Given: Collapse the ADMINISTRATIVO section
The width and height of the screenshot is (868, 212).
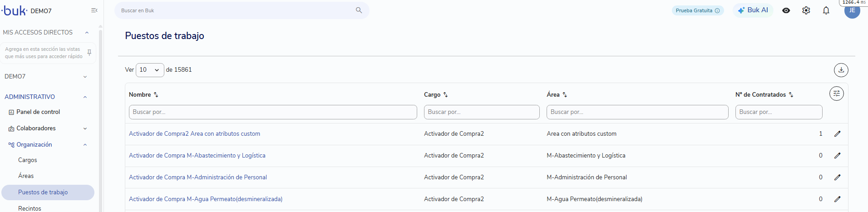Looking at the screenshot, I should [x=85, y=97].
